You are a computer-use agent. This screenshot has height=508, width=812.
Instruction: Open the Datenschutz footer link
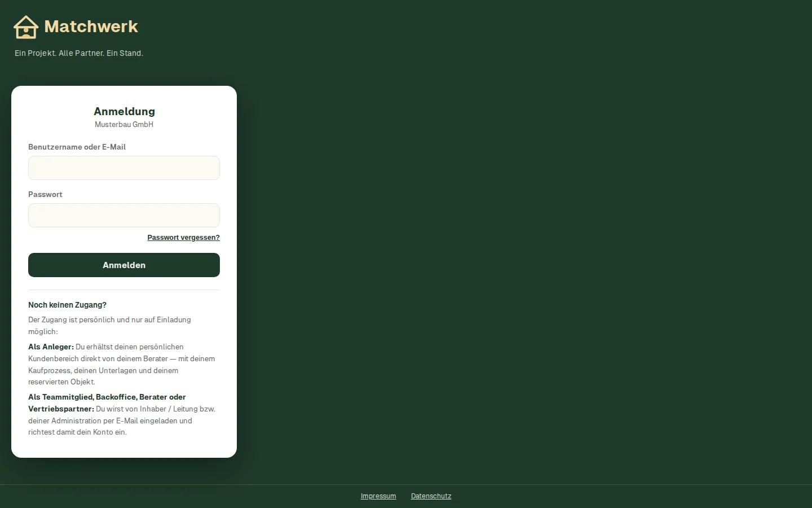coord(431,496)
